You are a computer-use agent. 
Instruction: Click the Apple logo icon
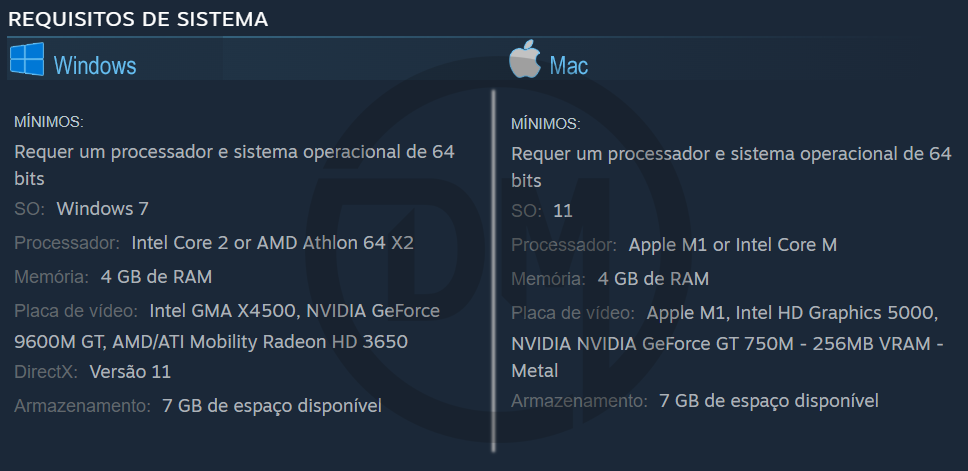click(x=525, y=59)
